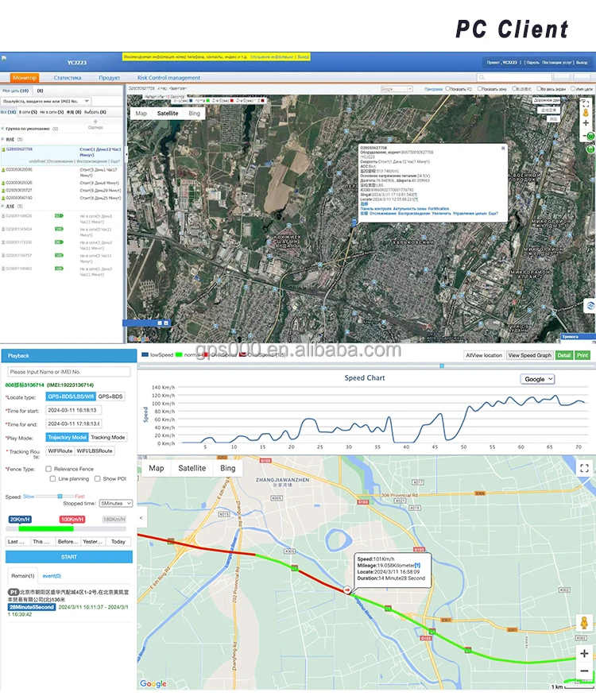Check the Line planning option
596x700 pixels.
coord(52,479)
